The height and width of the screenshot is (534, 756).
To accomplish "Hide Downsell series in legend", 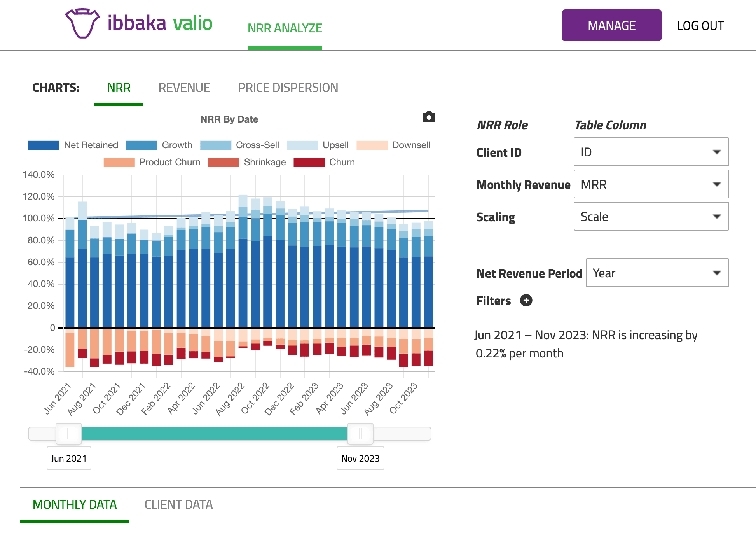I will [393, 145].
